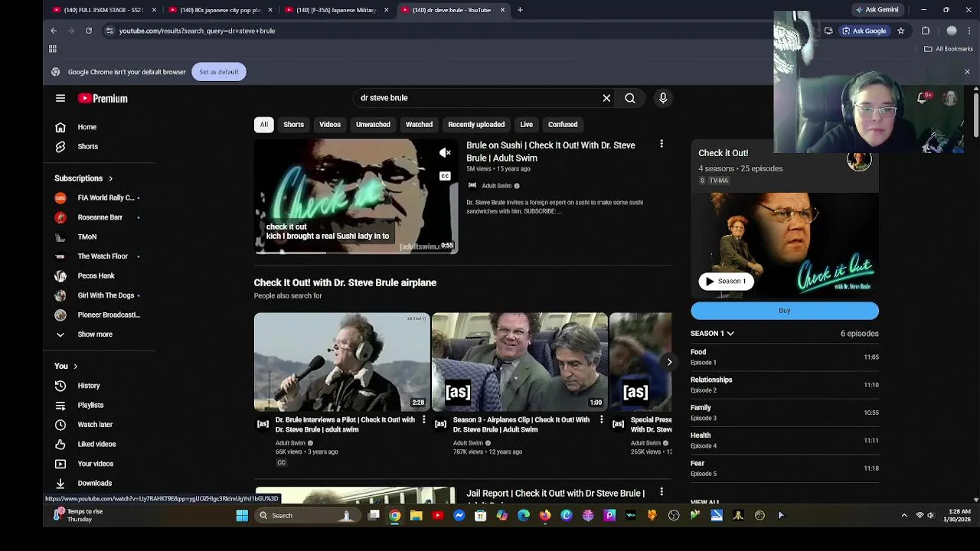The height and width of the screenshot is (551, 980).
Task: Open File Explorer from the taskbar
Action: tap(416, 515)
